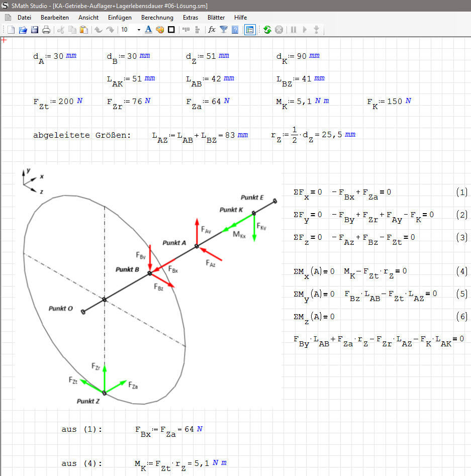471x476 pixels.
Task: Open the text color picker
Action: [x=148, y=30]
